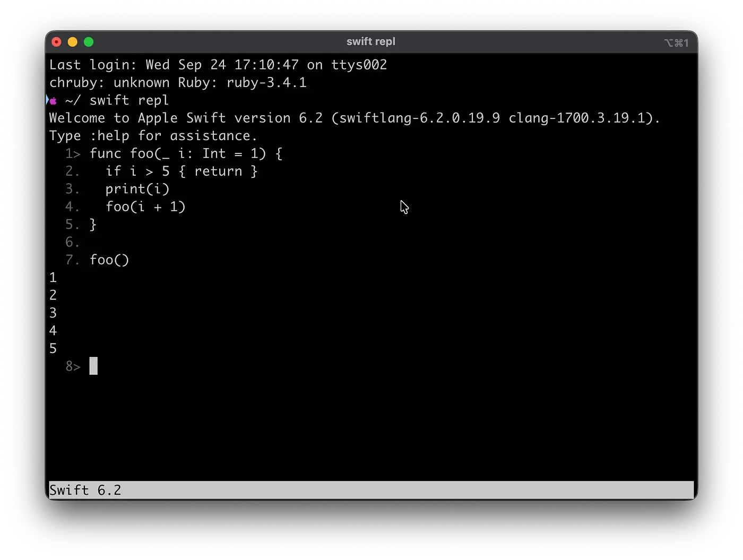Maximize the terminal with the green button
The height and width of the screenshot is (560, 743).
tap(89, 42)
